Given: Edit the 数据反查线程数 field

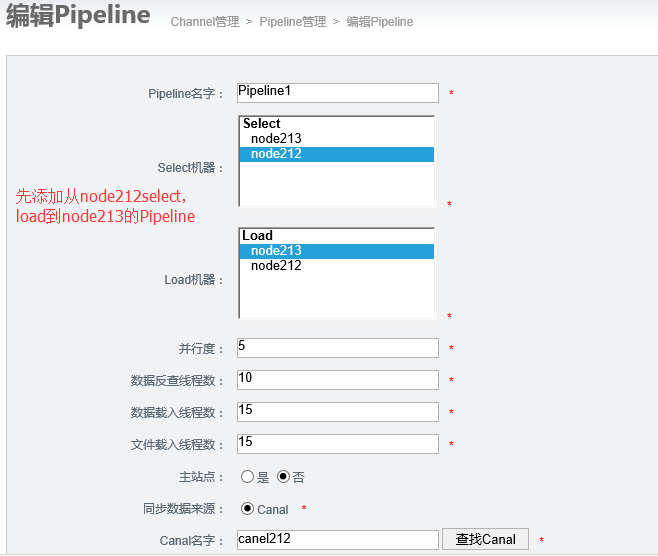Looking at the screenshot, I should point(338,380).
